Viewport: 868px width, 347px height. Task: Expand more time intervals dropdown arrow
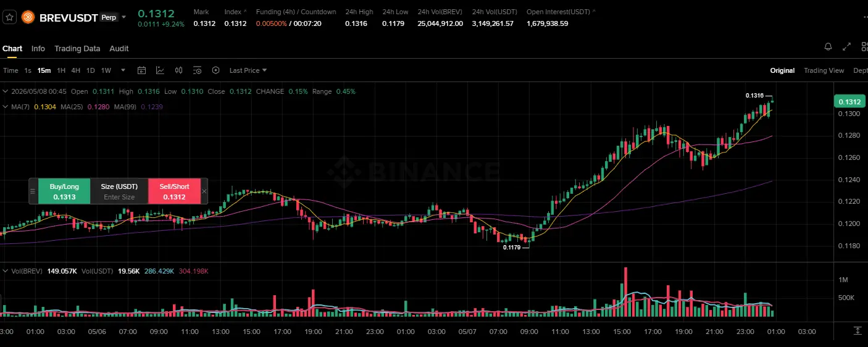[x=123, y=70]
